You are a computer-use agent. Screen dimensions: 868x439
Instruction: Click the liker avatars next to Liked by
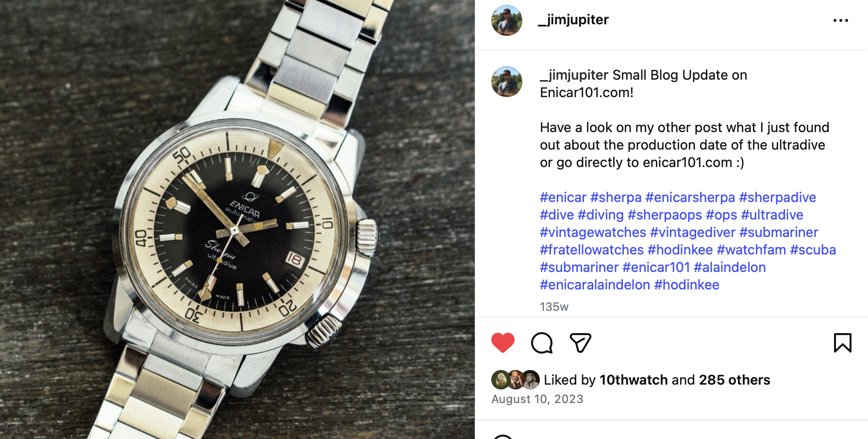coord(516,380)
